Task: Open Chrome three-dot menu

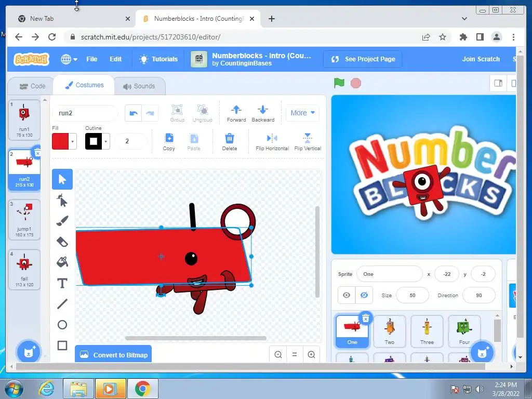Action: coord(513,37)
